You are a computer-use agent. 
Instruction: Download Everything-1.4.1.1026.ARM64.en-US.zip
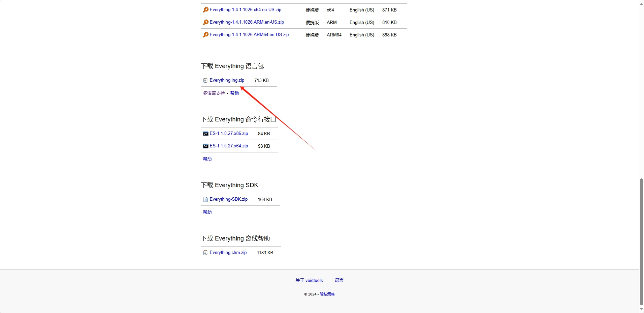tap(249, 35)
